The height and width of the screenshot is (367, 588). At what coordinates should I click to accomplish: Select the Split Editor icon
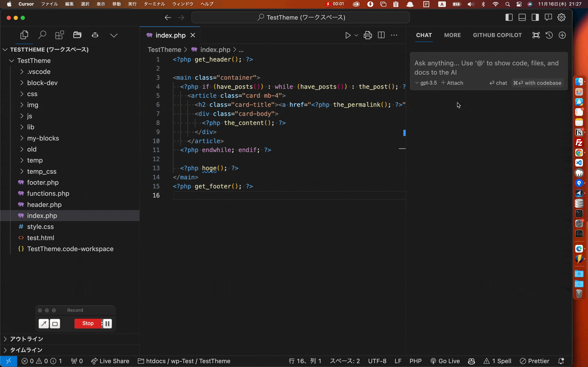[381, 35]
